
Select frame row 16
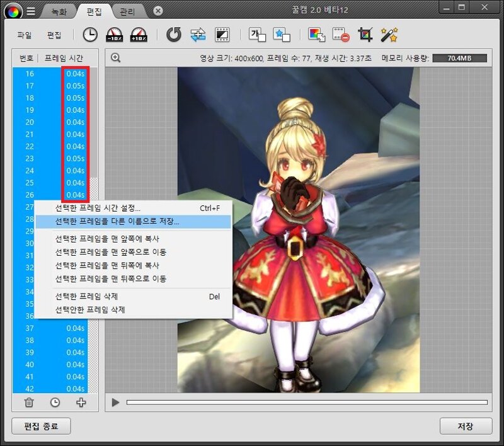click(50, 74)
